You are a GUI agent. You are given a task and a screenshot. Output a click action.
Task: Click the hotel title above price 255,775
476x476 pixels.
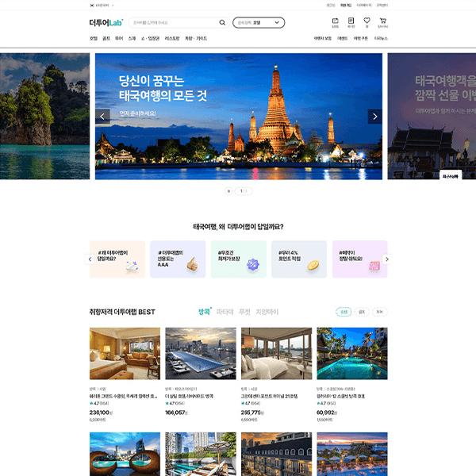coord(269,396)
